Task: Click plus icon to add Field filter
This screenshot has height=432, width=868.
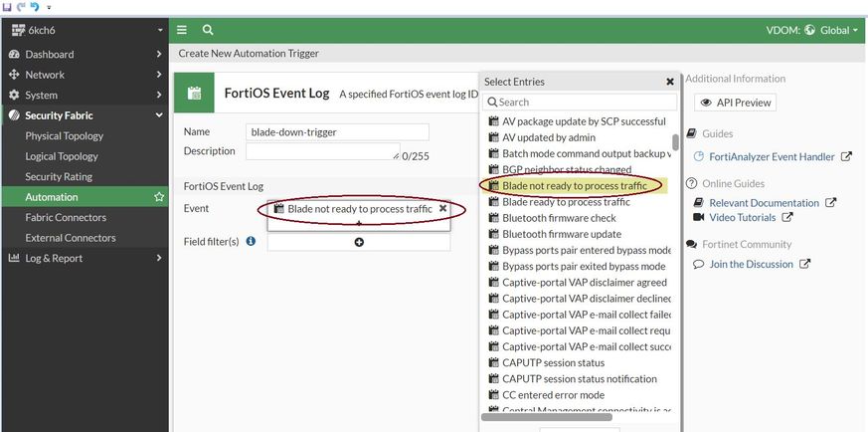Action: pos(359,243)
